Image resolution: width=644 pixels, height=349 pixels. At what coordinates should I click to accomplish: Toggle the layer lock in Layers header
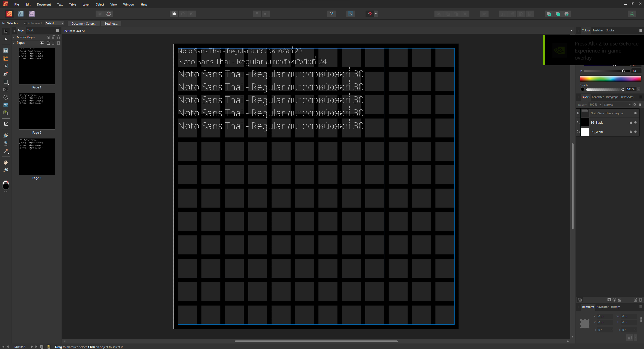click(x=640, y=105)
